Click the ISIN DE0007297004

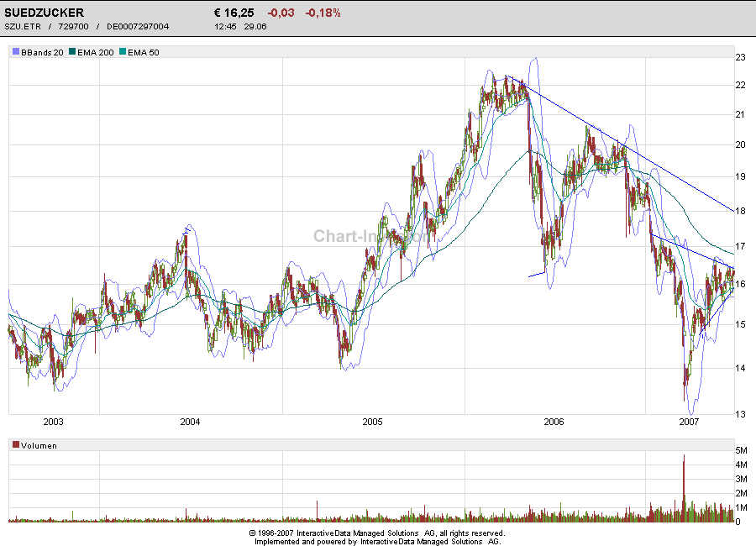click(x=138, y=27)
